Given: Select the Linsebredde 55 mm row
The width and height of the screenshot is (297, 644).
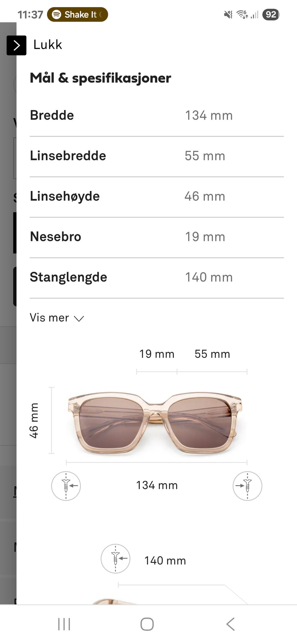Looking at the screenshot, I should point(157,156).
